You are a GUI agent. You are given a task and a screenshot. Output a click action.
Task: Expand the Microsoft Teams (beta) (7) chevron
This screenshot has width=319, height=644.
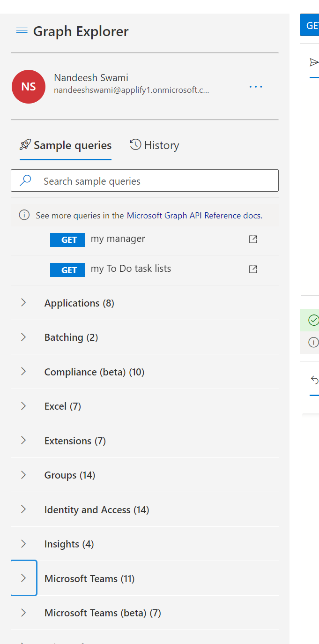coord(23,613)
